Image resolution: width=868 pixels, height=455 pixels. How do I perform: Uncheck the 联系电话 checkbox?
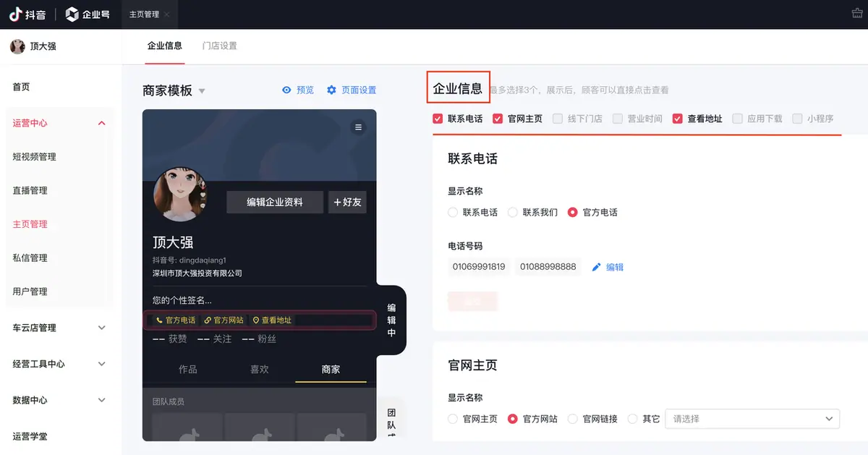tap(438, 119)
